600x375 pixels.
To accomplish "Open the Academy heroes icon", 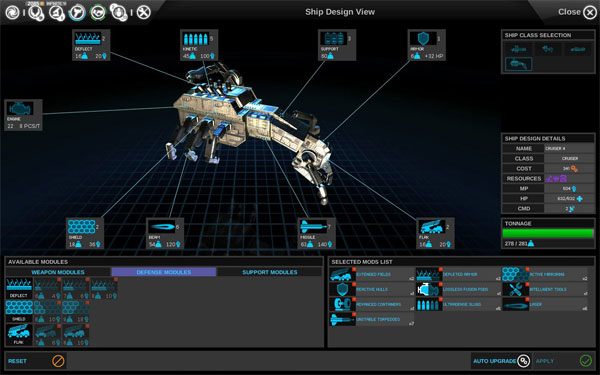I will pyautogui.click(x=119, y=13).
